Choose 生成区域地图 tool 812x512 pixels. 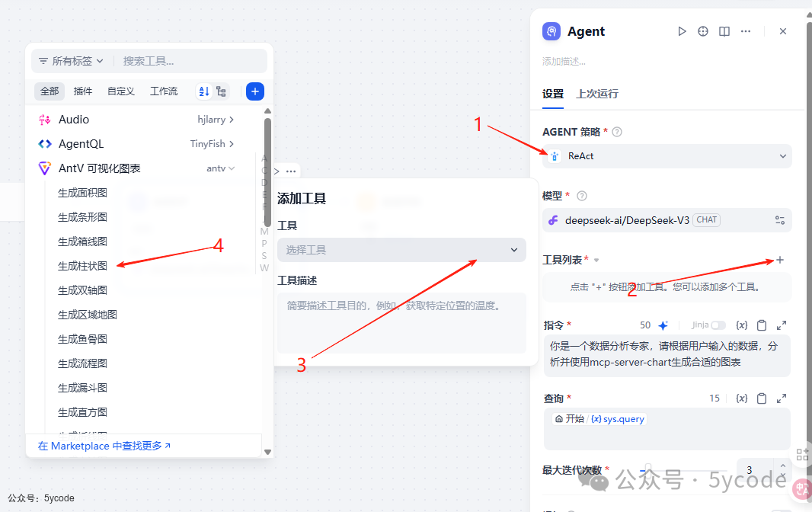click(x=88, y=315)
